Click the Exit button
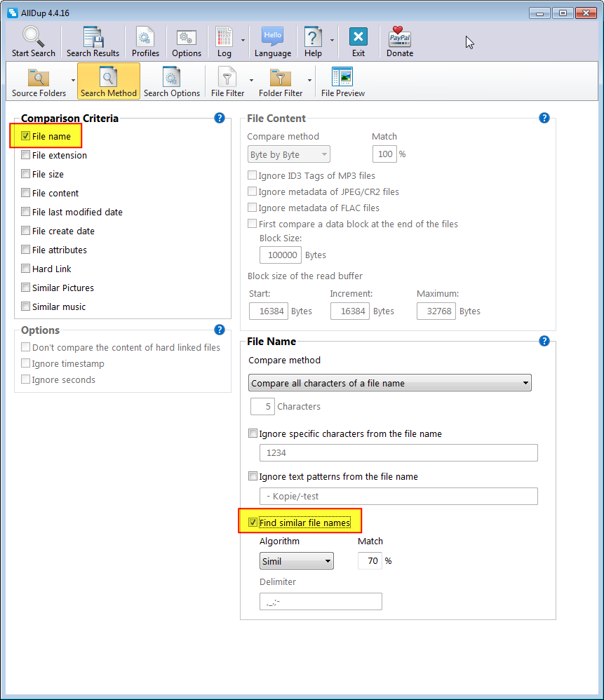Screen dimensions: 604x700 (358, 37)
